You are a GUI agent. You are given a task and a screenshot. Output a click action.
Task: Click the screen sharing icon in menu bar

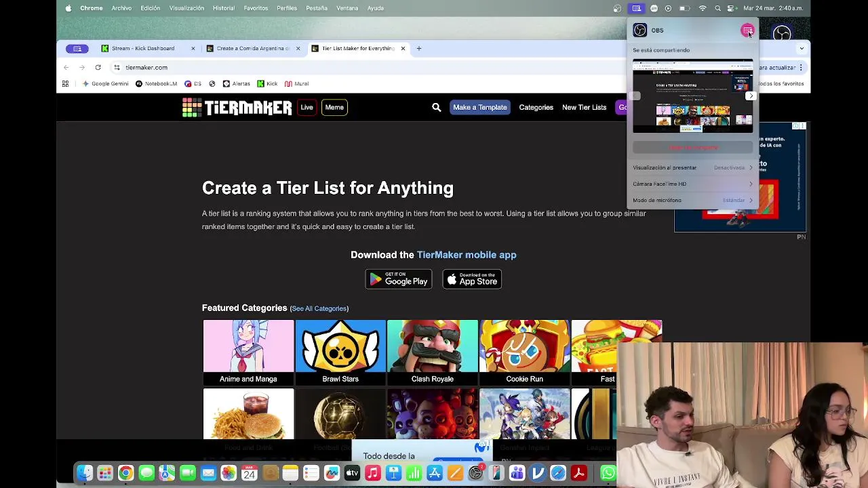(x=636, y=8)
